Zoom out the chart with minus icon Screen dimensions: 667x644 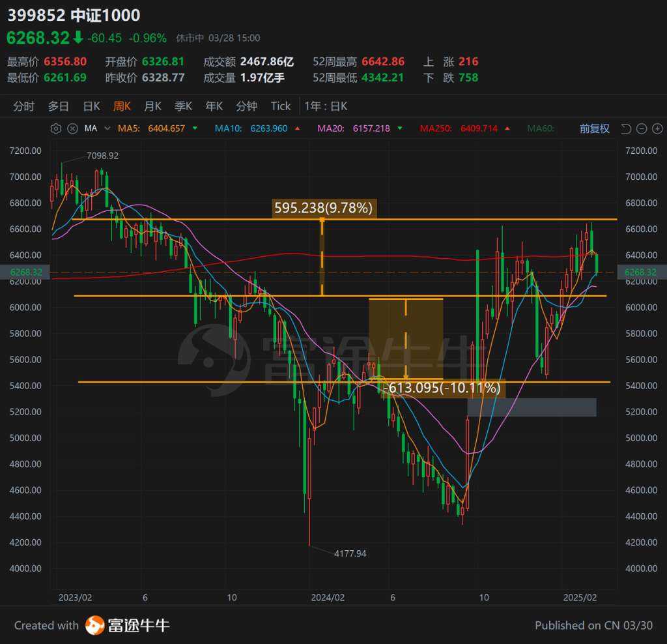pos(641,128)
